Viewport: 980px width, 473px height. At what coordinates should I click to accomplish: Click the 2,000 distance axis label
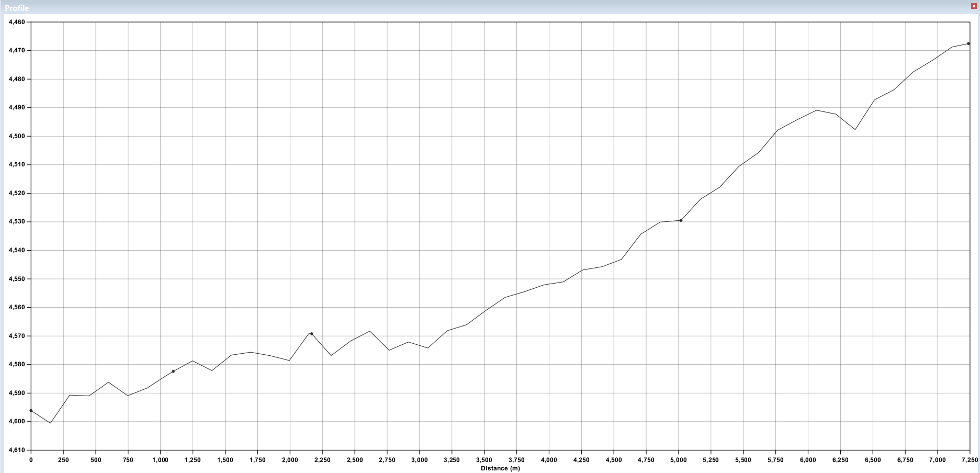pyautogui.click(x=290, y=460)
